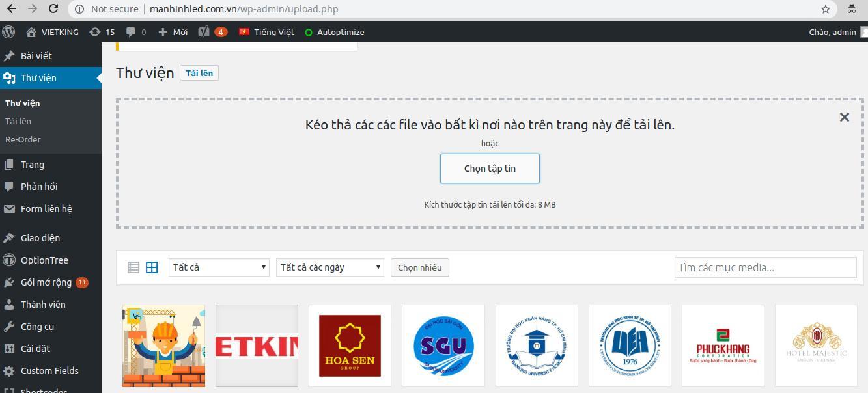The width and height of the screenshot is (868, 393).
Task: Open Phản hồi comments menu
Action: (x=51, y=187)
